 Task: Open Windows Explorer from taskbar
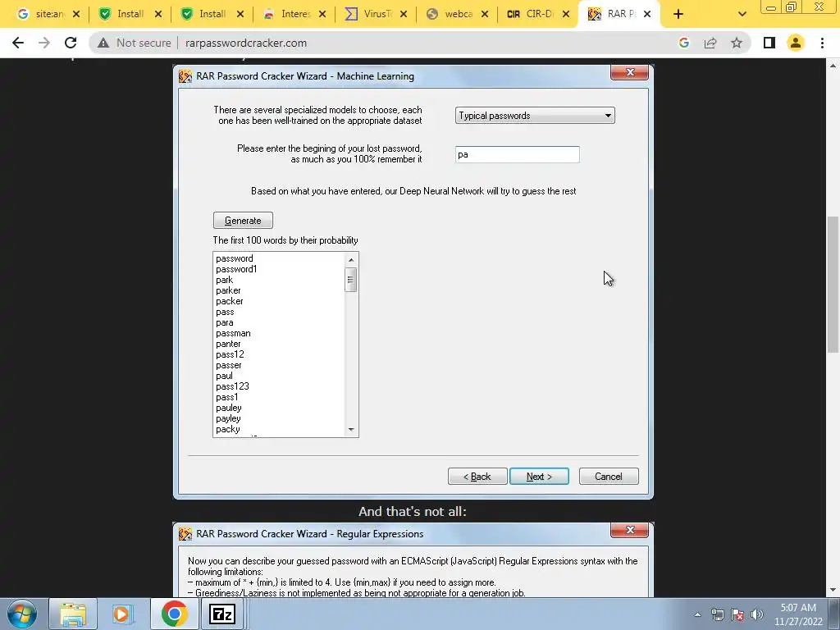coord(73,614)
